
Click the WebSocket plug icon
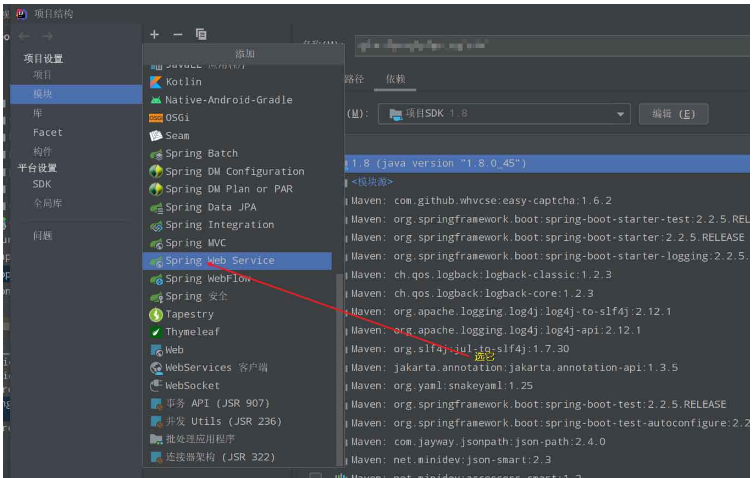click(x=156, y=386)
